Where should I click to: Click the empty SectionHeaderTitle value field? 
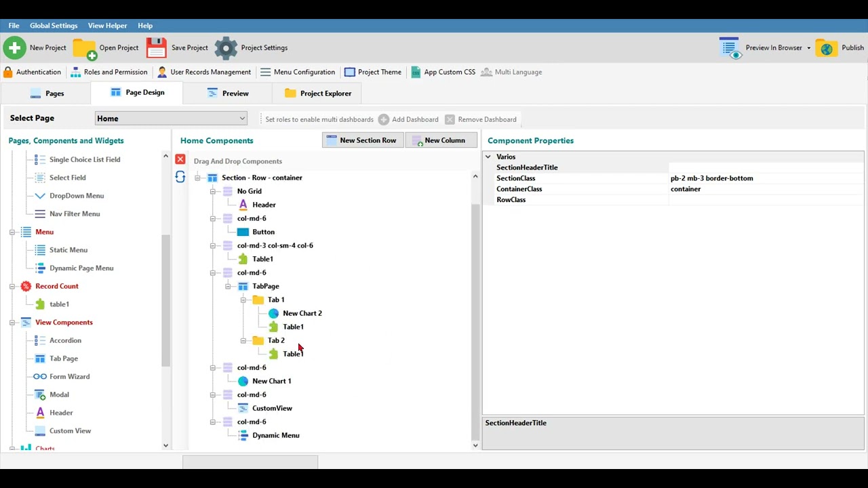click(766, 167)
